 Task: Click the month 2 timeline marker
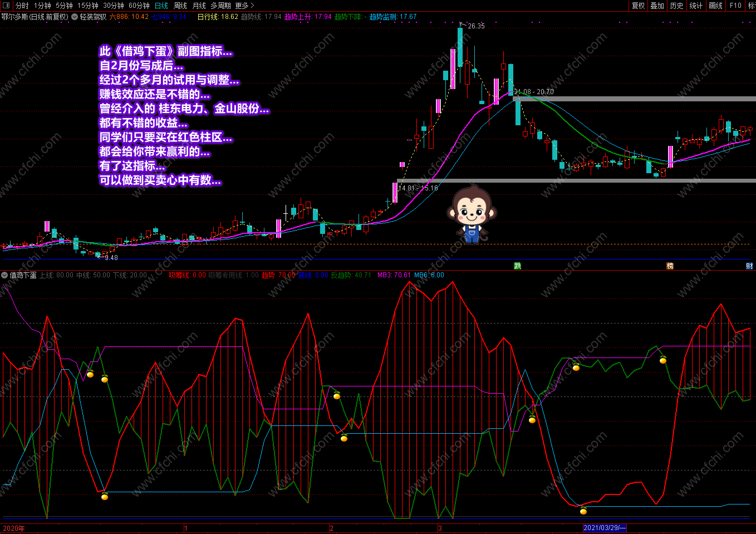(331, 528)
